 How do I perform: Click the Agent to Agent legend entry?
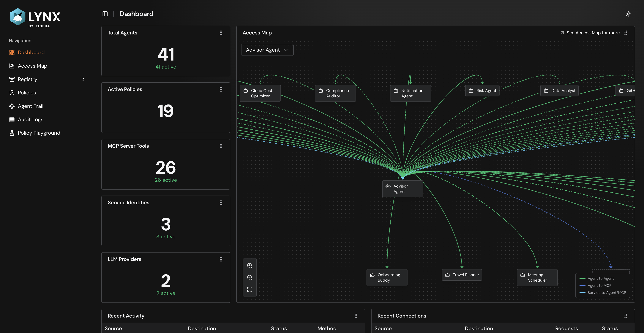tap(597, 279)
